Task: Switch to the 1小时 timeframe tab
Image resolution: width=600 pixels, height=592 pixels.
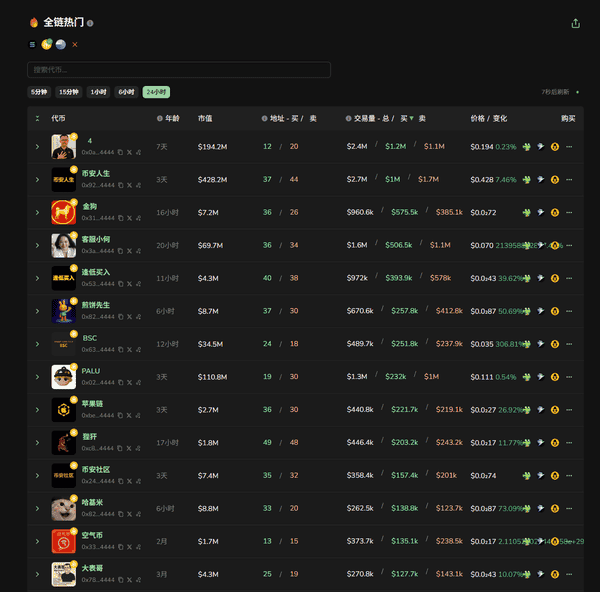Action: pyautogui.click(x=98, y=92)
